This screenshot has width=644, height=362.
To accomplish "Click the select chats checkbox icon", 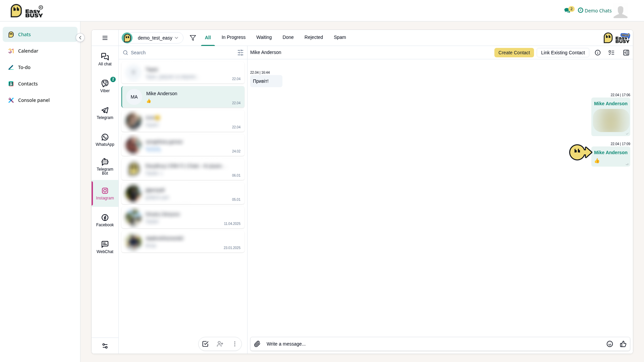I will coord(205,344).
